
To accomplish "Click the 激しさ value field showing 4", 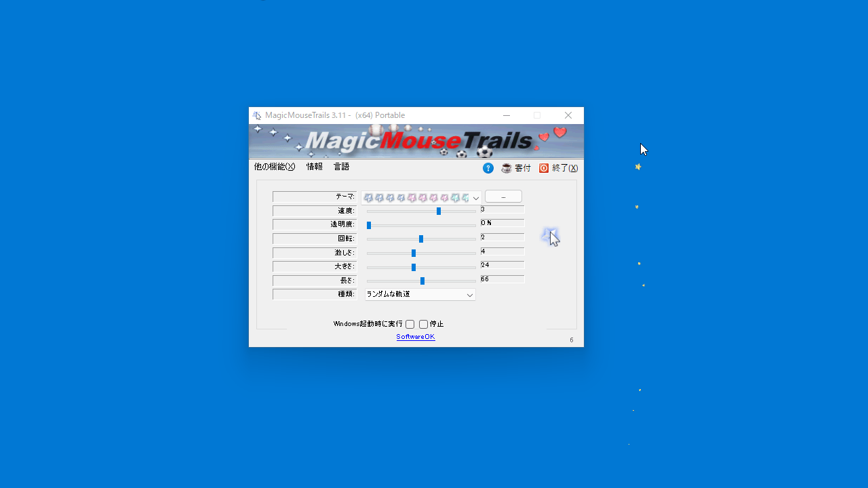I will point(502,252).
